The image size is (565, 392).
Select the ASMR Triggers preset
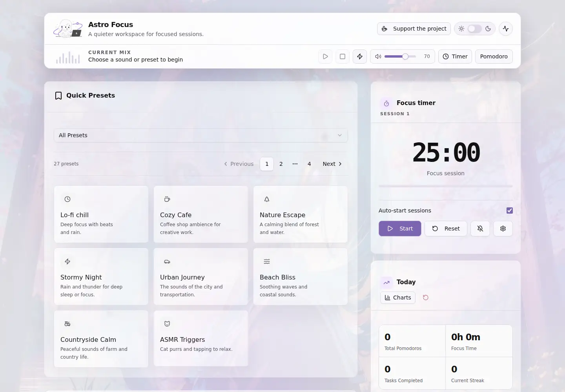(x=201, y=338)
